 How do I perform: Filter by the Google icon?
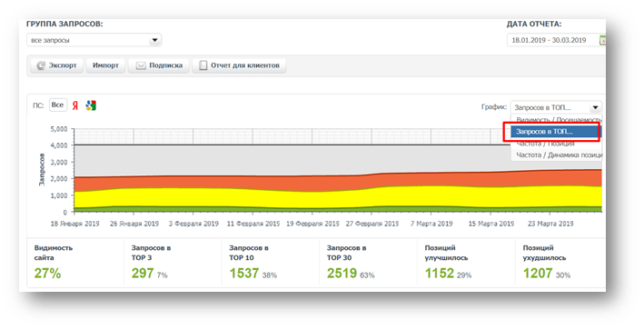(x=91, y=105)
